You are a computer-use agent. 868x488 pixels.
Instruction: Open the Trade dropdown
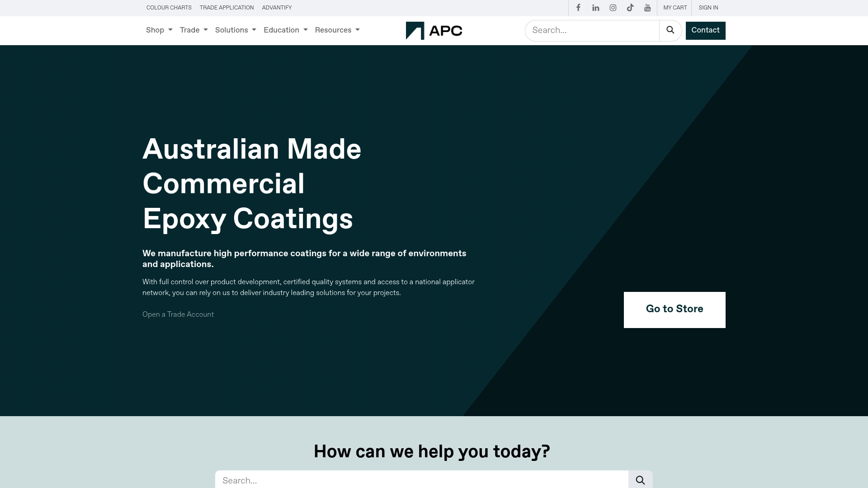(193, 30)
